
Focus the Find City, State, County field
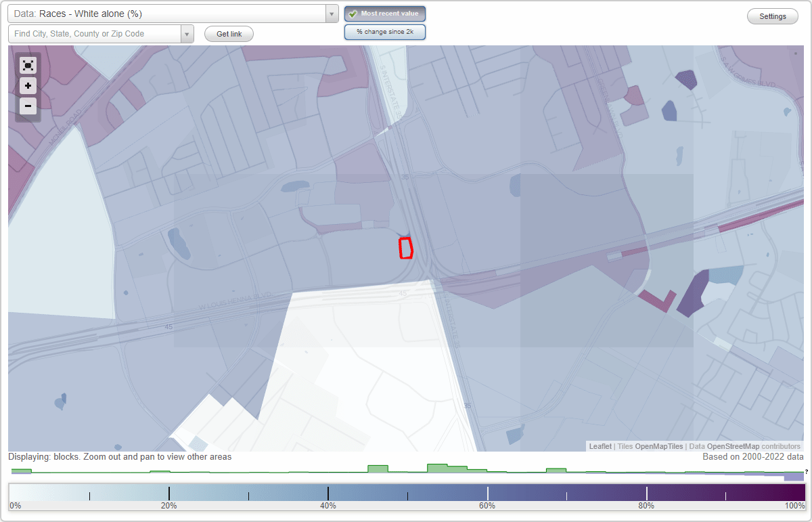coord(95,34)
